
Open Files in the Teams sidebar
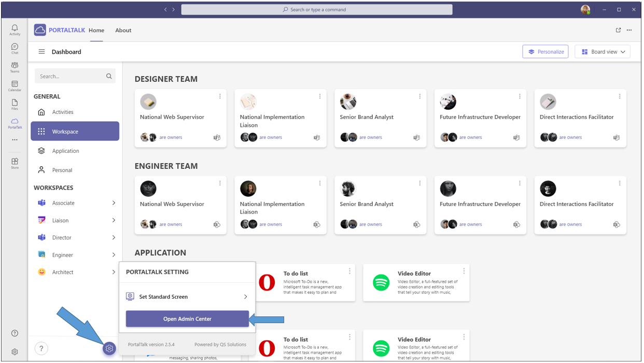pyautogui.click(x=15, y=104)
